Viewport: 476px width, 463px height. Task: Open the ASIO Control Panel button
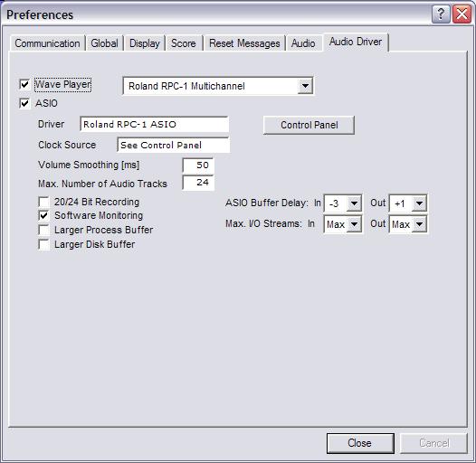[x=309, y=125]
